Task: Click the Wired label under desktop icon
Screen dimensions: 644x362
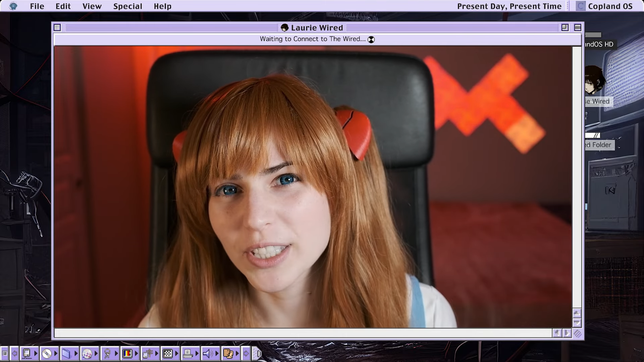Action: pyautogui.click(x=599, y=101)
